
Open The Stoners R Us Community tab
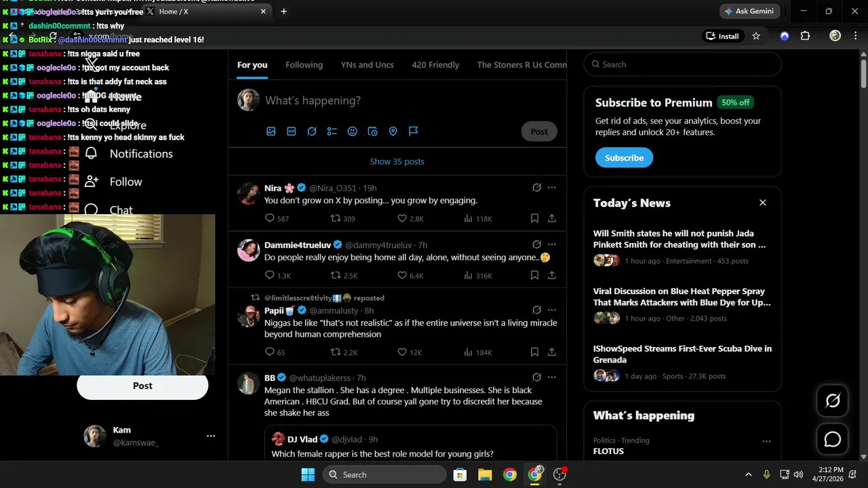click(x=521, y=65)
